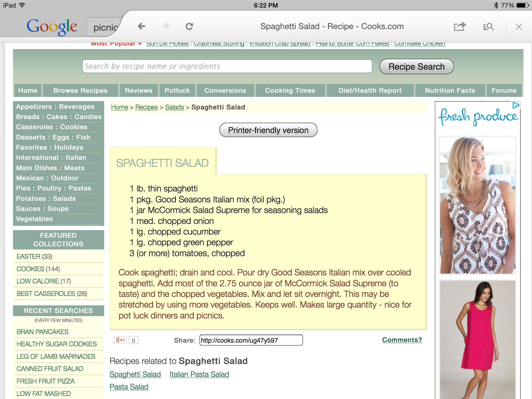Click the back navigation arrow icon

tap(141, 27)
